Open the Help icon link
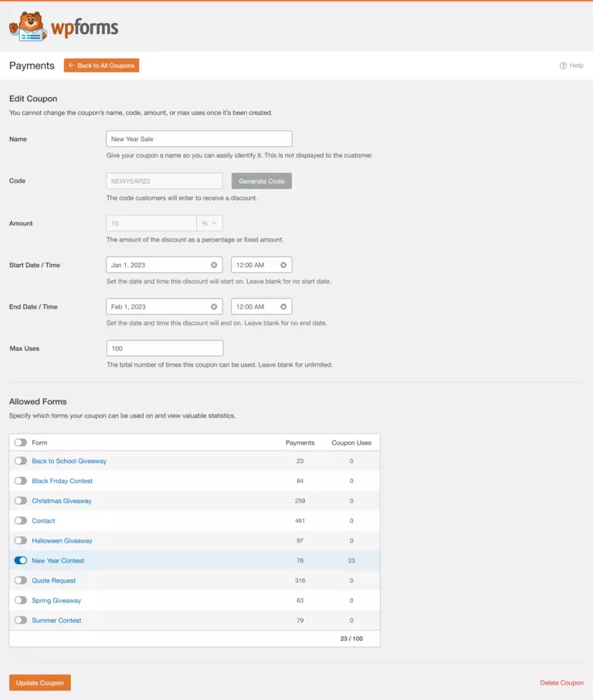The width and height of the screenshot is (593, 700). [564, 66]
